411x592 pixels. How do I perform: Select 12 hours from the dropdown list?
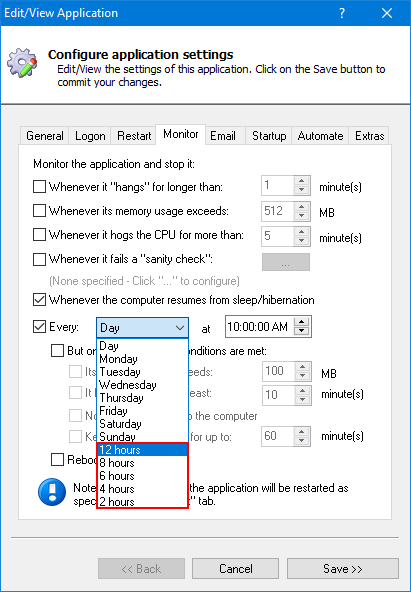(142, 450)
